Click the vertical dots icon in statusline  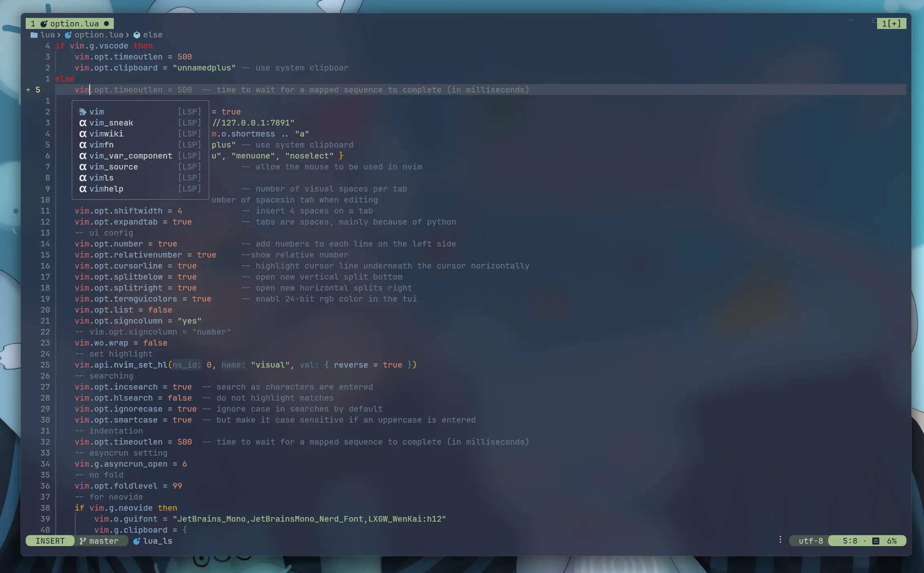[780, 540]
